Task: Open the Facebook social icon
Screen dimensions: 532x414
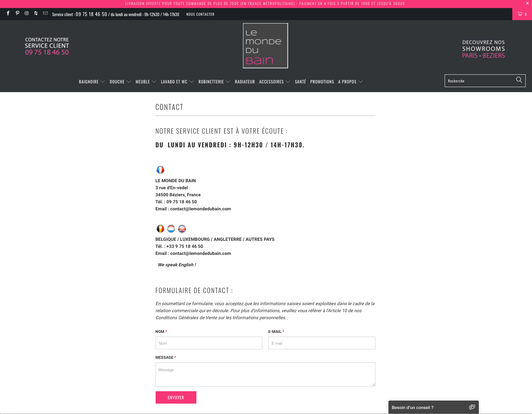Action: (x=8, y=13)
